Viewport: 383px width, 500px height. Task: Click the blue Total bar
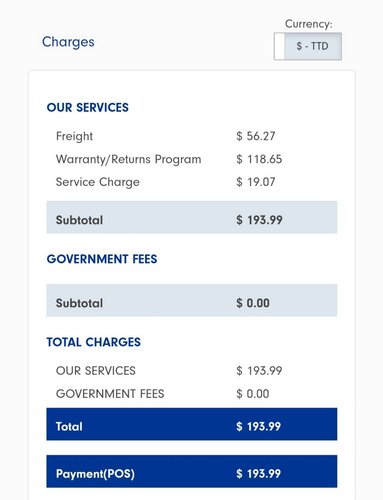point(192,424)
